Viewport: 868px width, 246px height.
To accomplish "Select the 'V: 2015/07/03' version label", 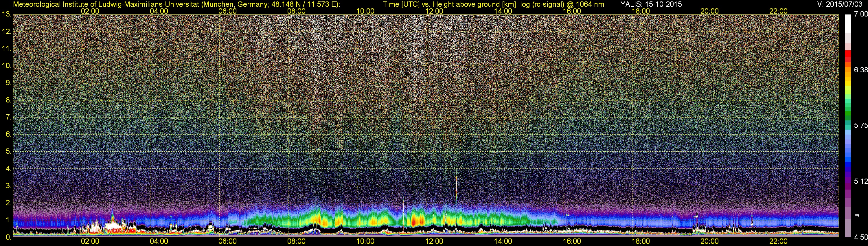I will (x=839, y=4).
